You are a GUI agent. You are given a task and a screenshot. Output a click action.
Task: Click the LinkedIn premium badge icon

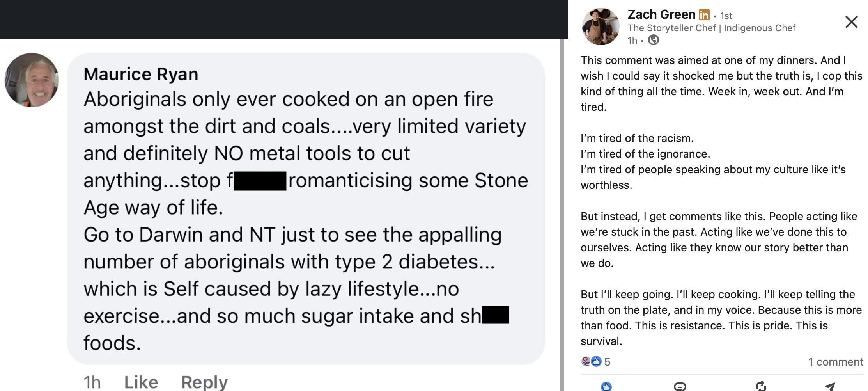click(704, 15)
